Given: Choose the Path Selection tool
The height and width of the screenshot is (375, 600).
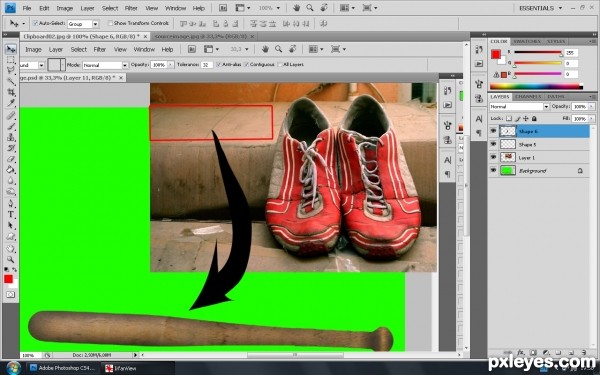Looking at the screenshot, I should click(x=11, y=225).
